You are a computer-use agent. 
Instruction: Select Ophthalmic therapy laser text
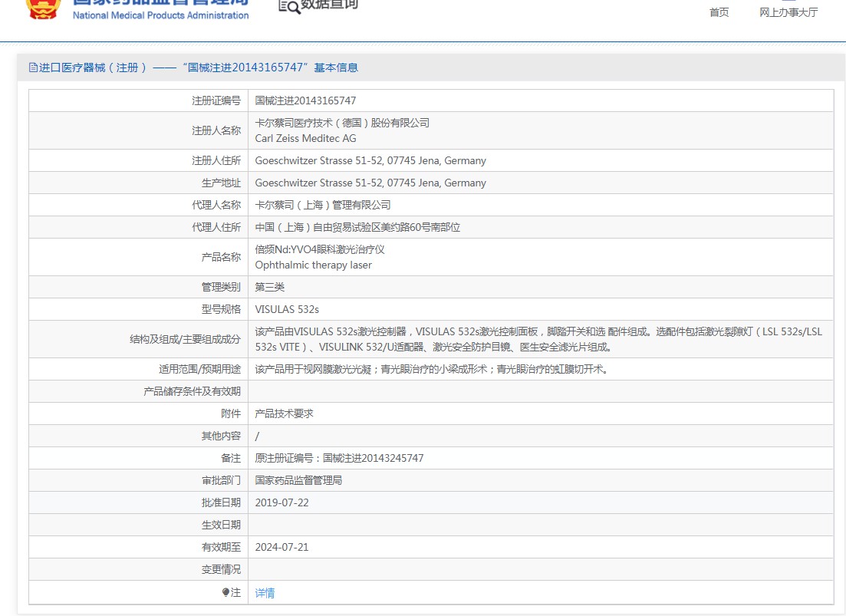[313, 265]
